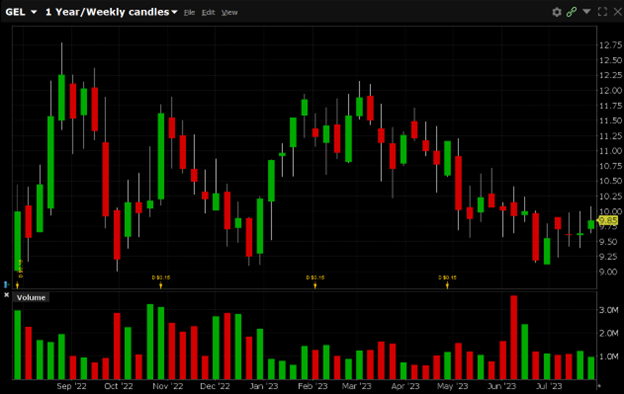Image resolution: width=624 pixels, height=394 pixels.
Task: Click the 11.50 price axis label
Action: pyautogui.click(x=610, y=121)
